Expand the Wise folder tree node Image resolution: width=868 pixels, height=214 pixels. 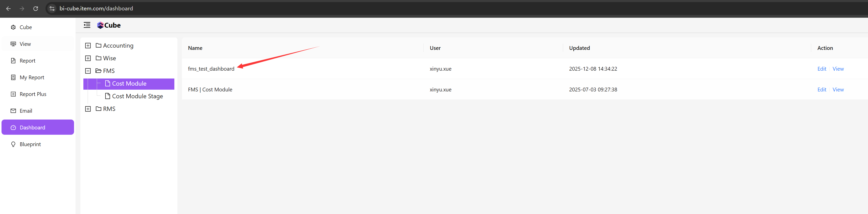click(x=88, y=58)
